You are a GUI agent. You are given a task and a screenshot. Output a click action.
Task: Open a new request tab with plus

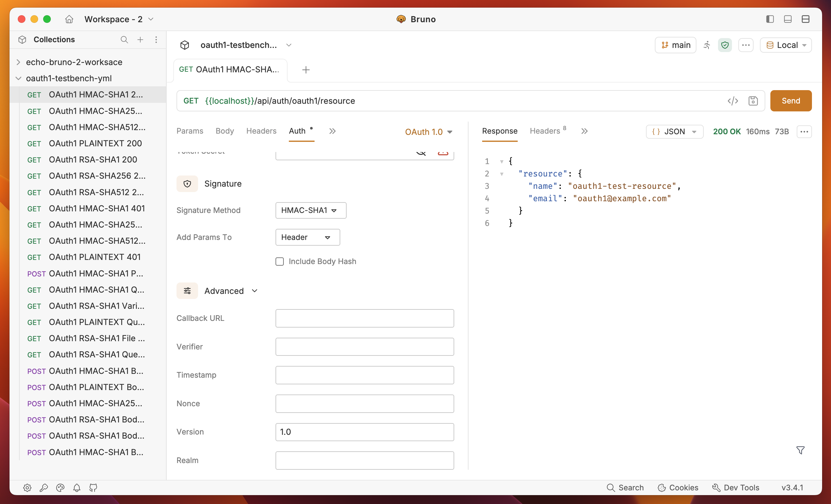click(x=306, y=70)
